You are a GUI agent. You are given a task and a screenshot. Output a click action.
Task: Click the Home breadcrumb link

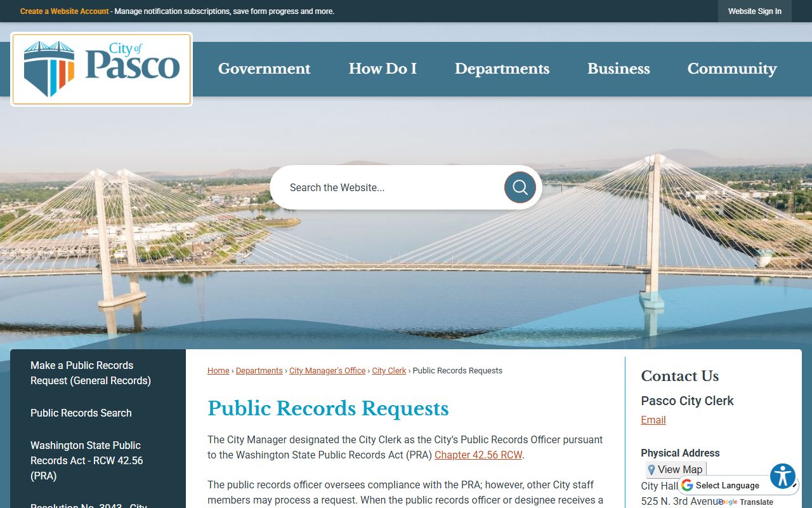pyautogui.click(x=218, y=371)
